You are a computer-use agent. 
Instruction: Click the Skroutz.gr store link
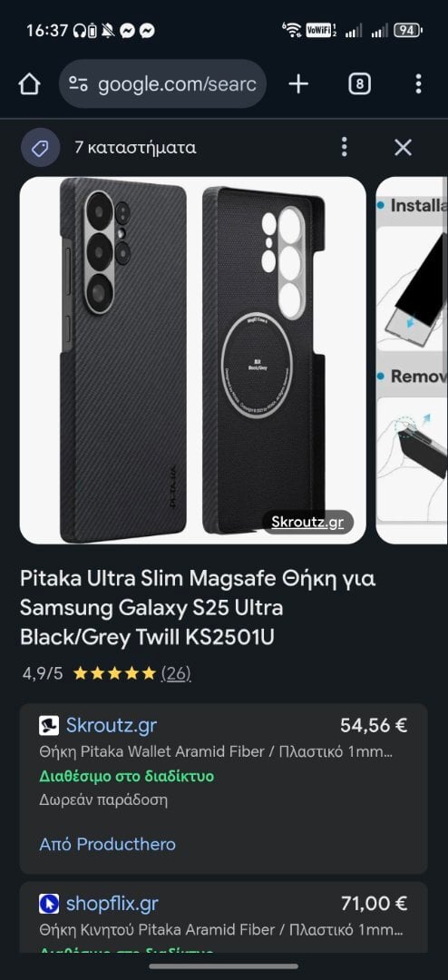tap(112, 726)
